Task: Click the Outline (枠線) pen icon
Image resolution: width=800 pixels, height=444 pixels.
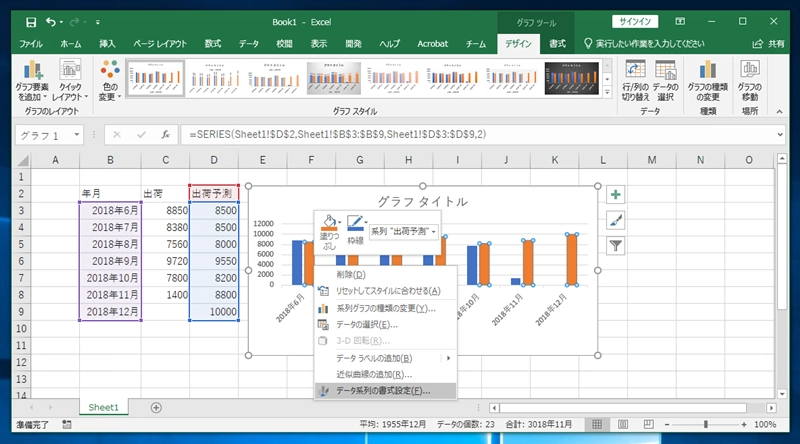Action: point(354,223)
